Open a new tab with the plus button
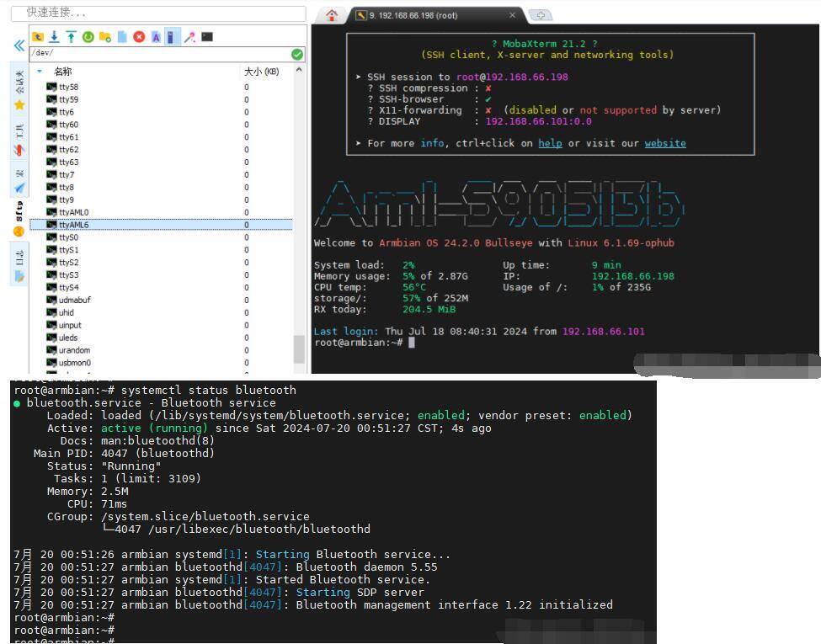The height and width of the screenshot is (644, 821). [541, 15]
